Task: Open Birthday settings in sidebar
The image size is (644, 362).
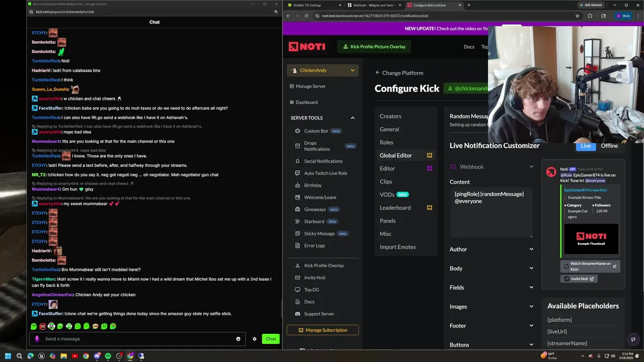Action: click(312, 185)
